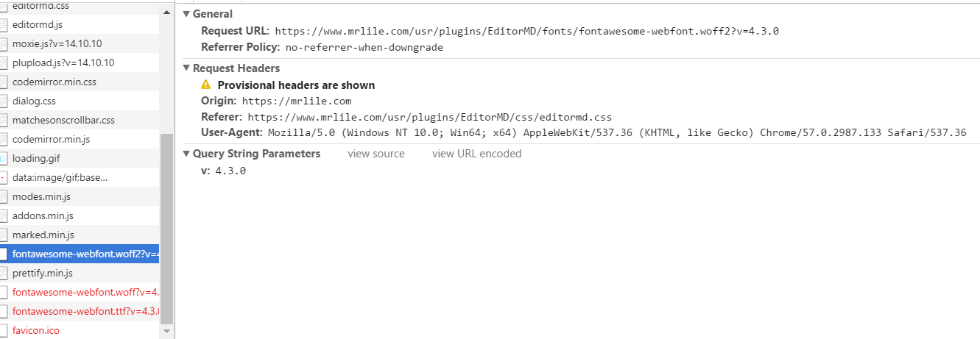Click the file icon beside marked.min.js

(x=3, y=235)
